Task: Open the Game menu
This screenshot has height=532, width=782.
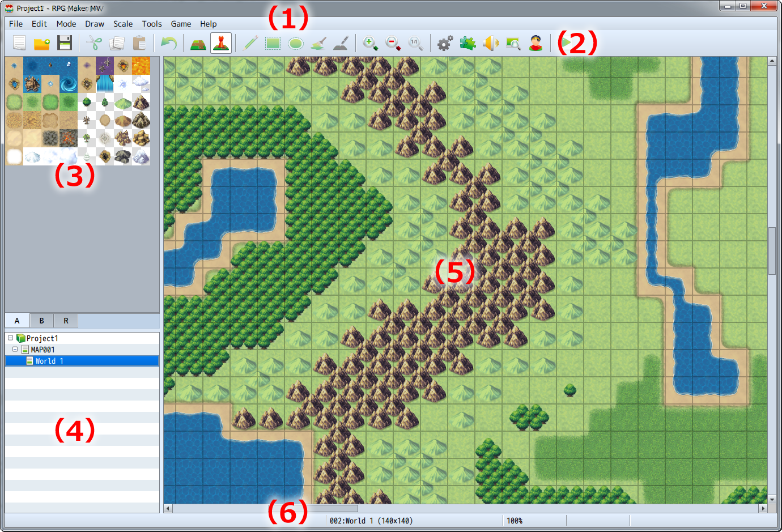Action: coord(180,24)
